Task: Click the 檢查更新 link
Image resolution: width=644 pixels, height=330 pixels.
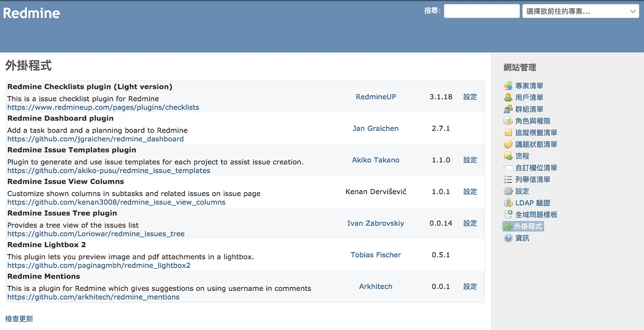Action: pos(19,318)
